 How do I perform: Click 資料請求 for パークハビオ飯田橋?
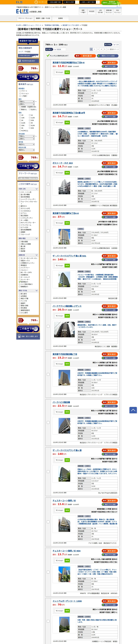tap(110, 402)
